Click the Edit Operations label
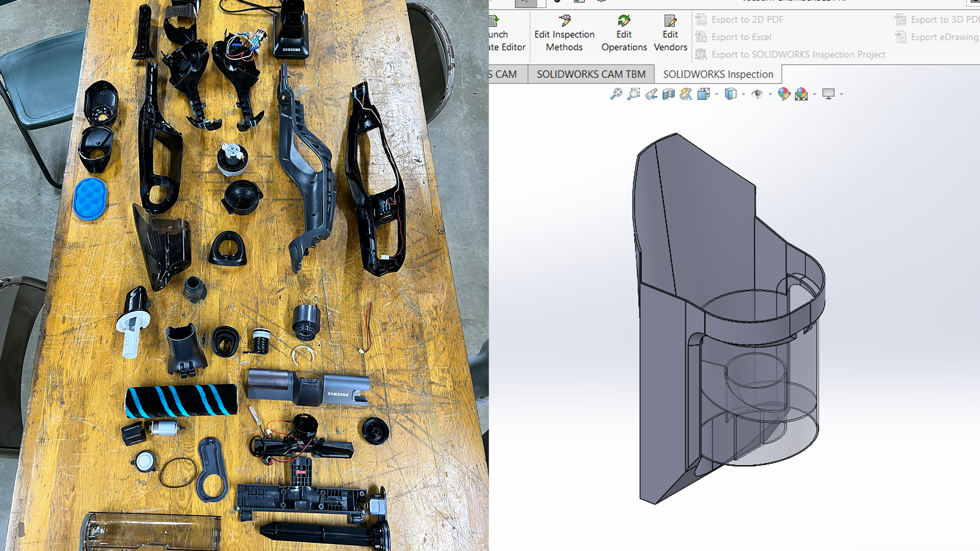Image resolution: width=980 pixels, height=551 pixels. pos(624,41)
